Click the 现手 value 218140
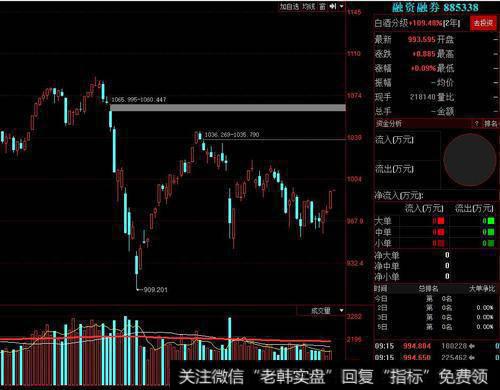The height and width of the screenshot is (390, 500). [x=422, y=97]
